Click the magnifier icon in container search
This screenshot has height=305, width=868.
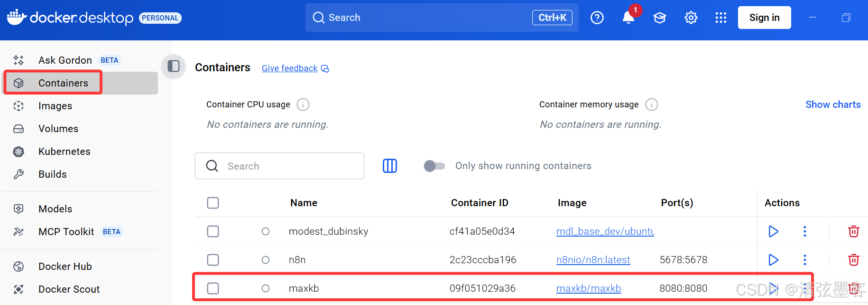tap(212, 166)
